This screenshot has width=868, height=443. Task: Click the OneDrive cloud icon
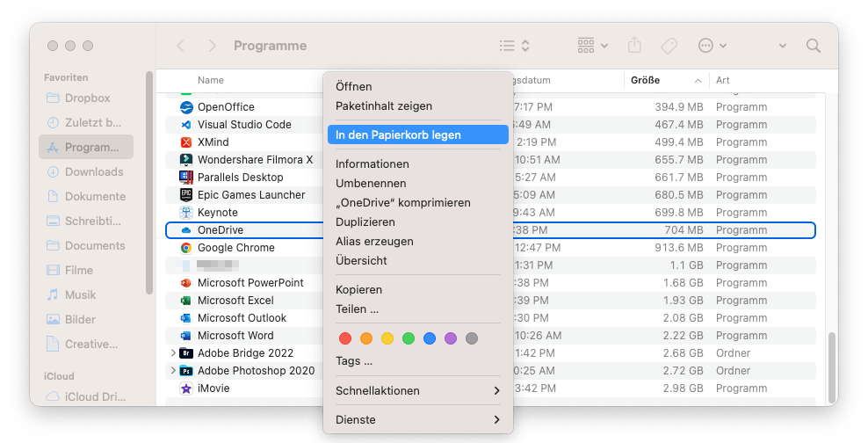[x=186, y=230]
